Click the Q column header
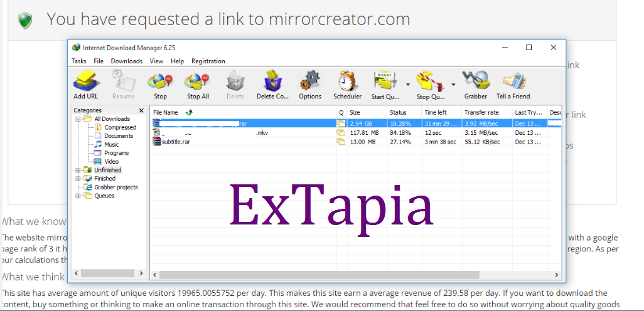The height and width of the screenshot is (311, 644). point(341,112)
